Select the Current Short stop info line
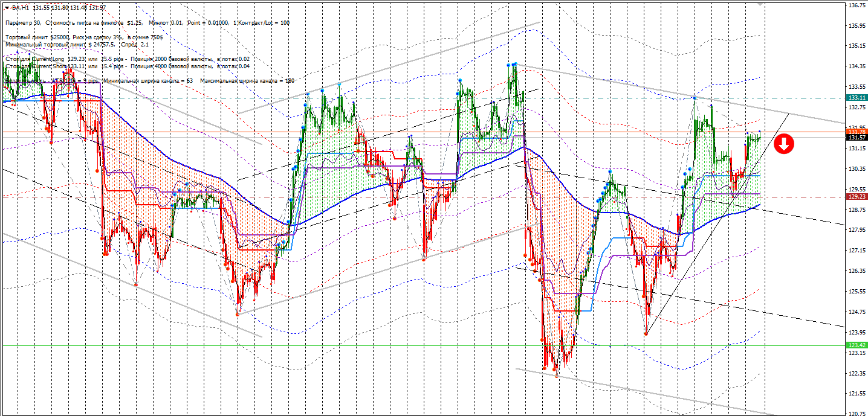The width and height of the screenshot is (868, 416). (127, 66)
